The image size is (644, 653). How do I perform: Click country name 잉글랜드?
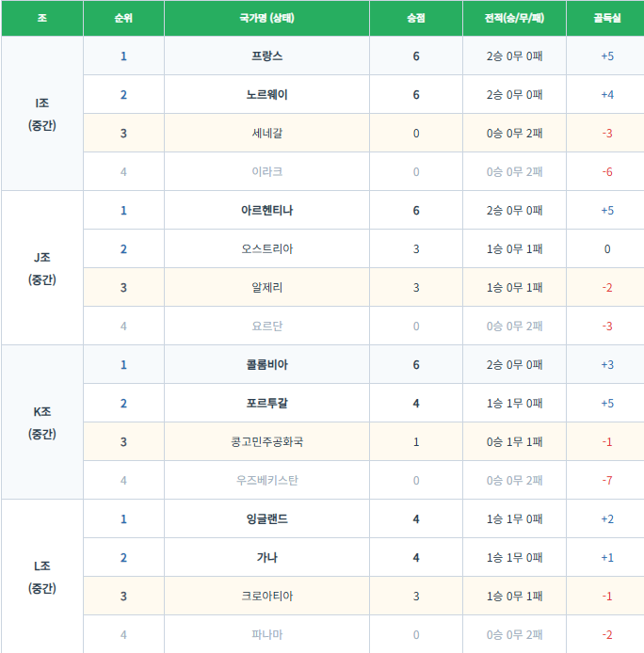[266, 518]
